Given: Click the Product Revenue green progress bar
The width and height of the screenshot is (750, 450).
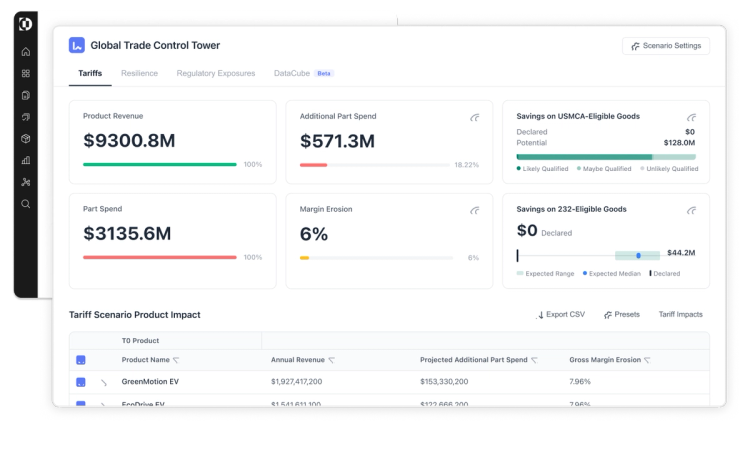Looking at the screenshot, I should coord(160,165).
